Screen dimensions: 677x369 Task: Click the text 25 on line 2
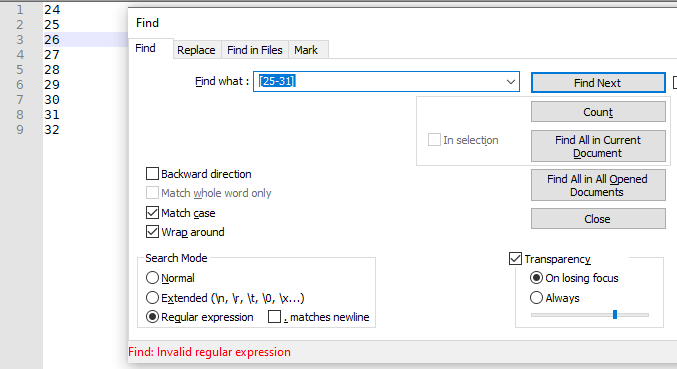tap(52, 25)
